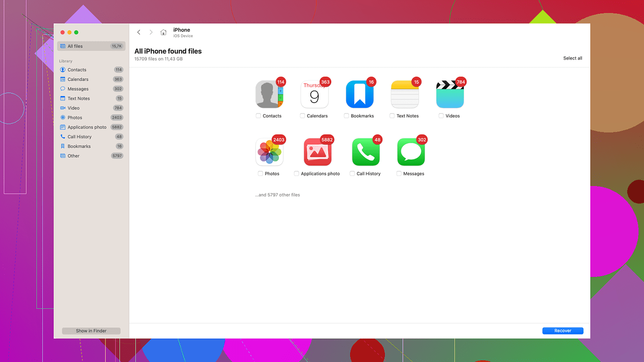Screen dimensions: 644x362
Task: Click the back navigation arrow
Action: (x=139, y=32)
